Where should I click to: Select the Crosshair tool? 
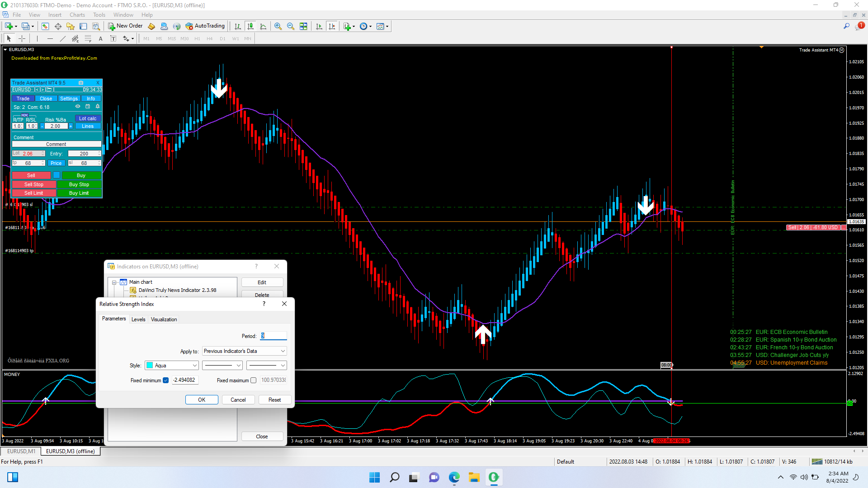coord(22,39)
